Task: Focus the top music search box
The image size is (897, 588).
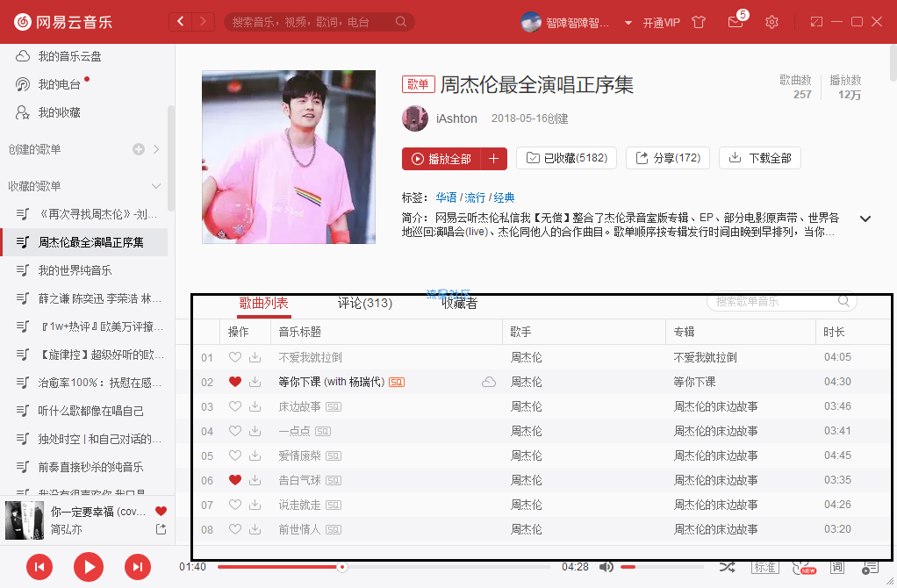Action: 319,22
